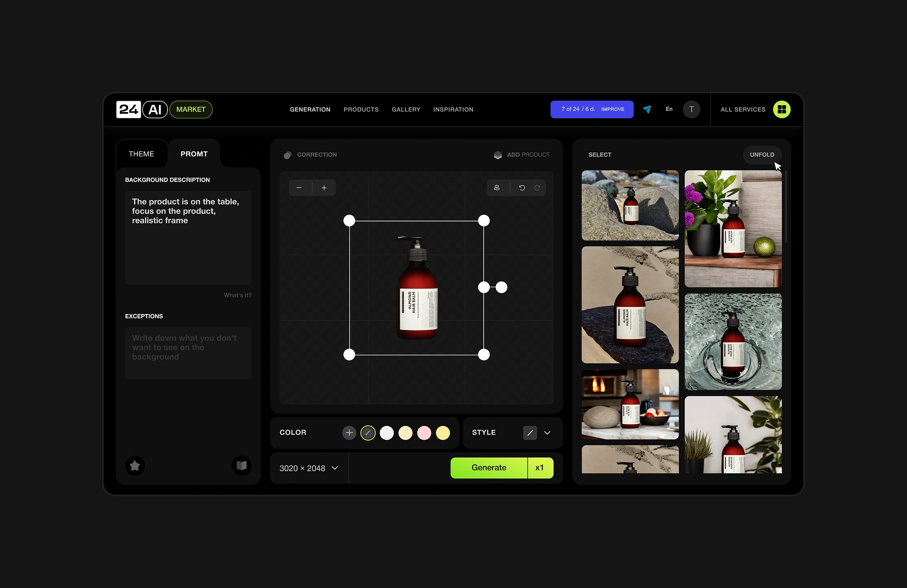Click the zoom in plus icon

click(324, 188)
